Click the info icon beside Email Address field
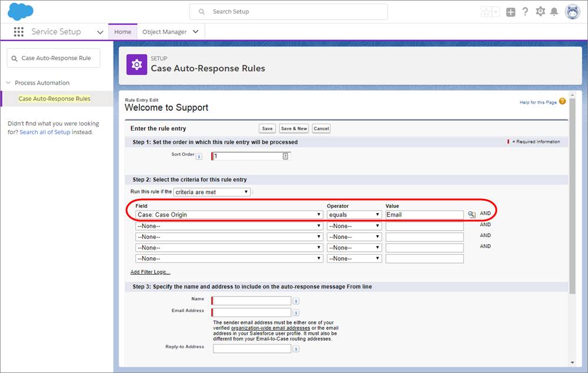588x373 pixels. pyautogui.click(x=296, y=312)
